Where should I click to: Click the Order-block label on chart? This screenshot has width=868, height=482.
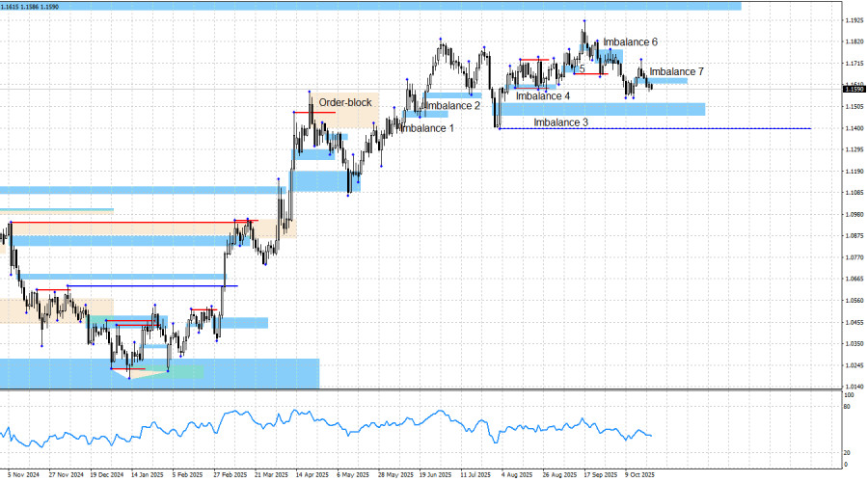pyautogui.click(x=345, y=102)
